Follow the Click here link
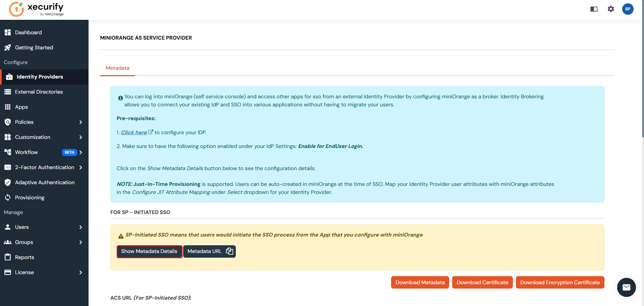Image resolution: width=644 pixels, height=306 pixels. pyautogui.click(x=134, y=132)
